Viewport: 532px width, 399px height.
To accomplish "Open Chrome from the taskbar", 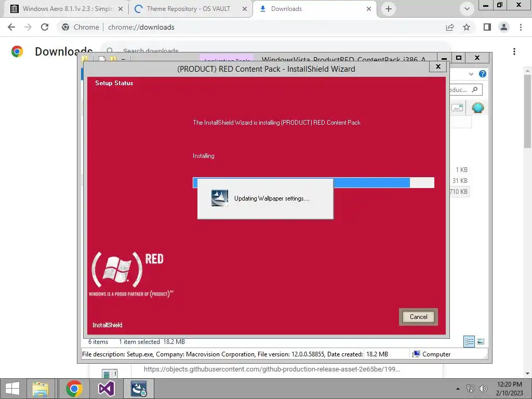I will 74,389.
